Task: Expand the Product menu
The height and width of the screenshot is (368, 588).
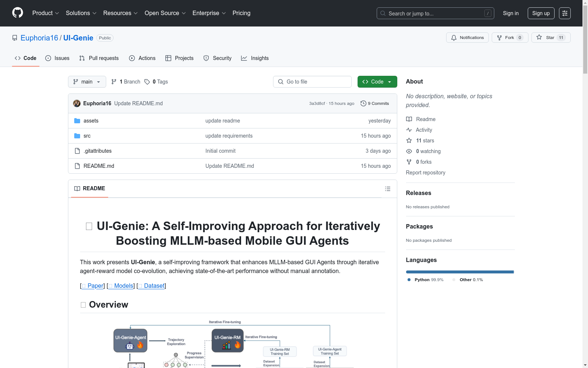Action: [x=46, y=13]
